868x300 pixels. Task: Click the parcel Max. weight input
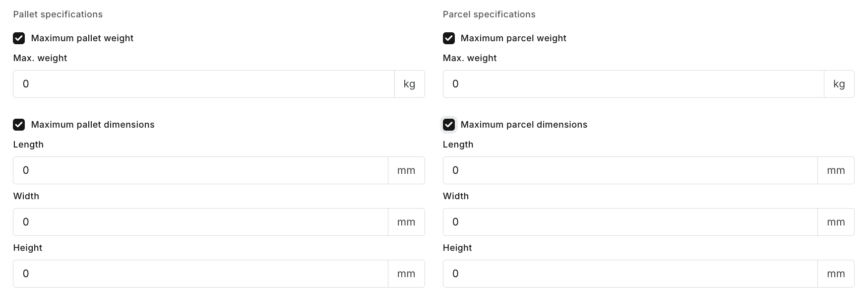pyautogui.click(x=633, y=84)
